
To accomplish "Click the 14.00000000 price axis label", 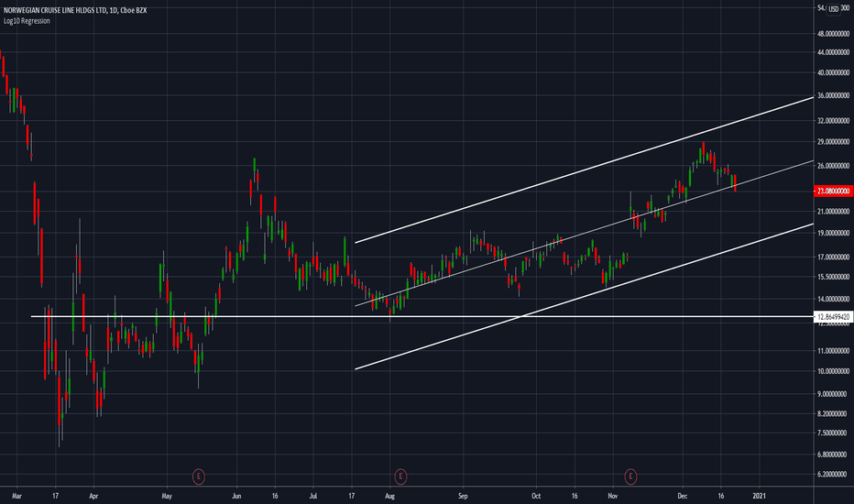I will tap(833, 299).
